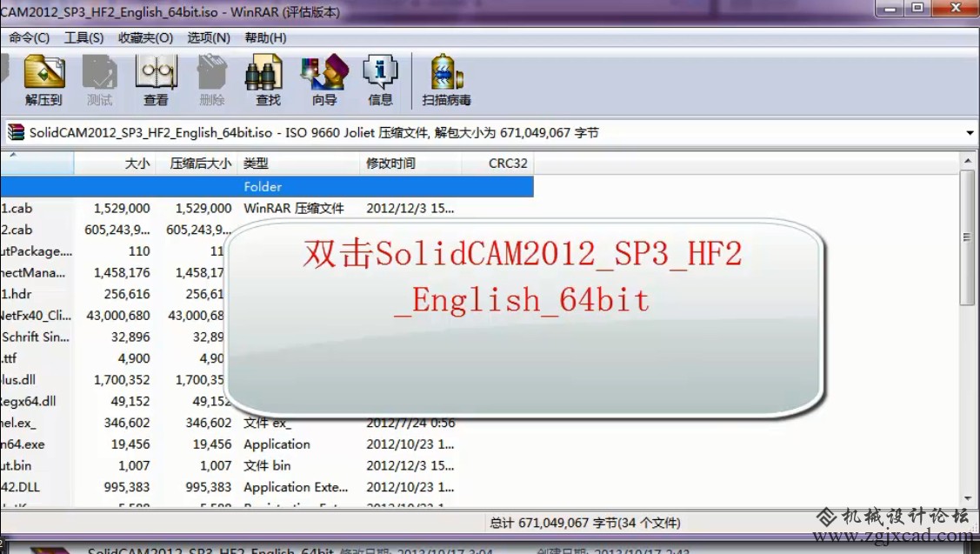Click the status bar total 671,049,067 text

(x=585, y=523)
